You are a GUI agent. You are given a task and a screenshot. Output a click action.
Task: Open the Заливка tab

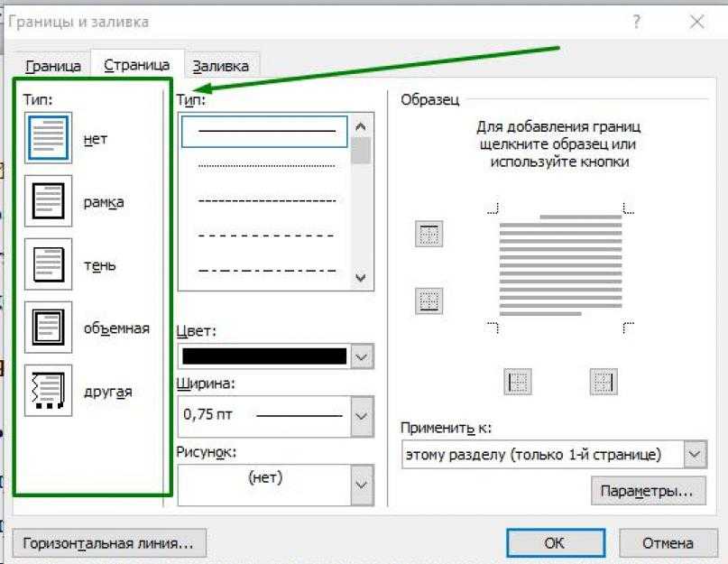pos(221,66)
